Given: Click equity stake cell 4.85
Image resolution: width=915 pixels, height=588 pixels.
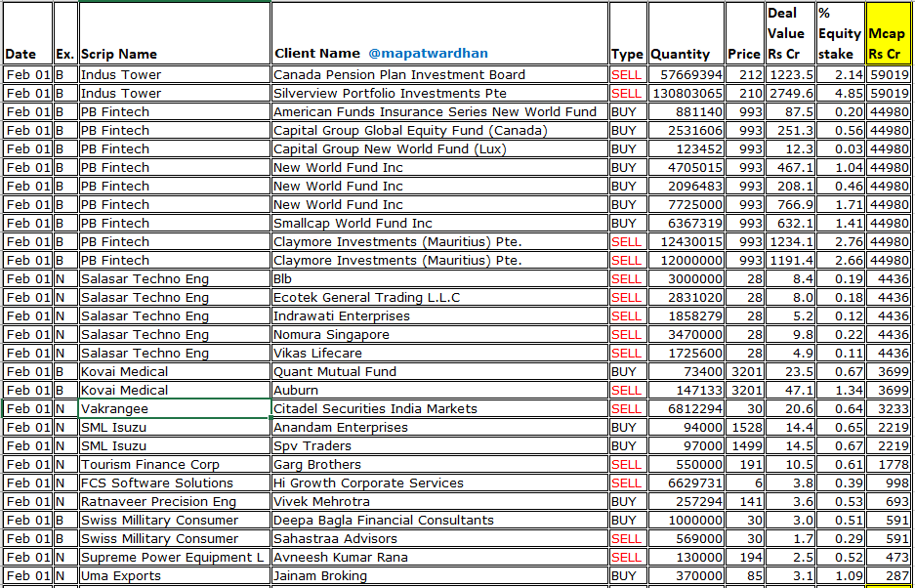Looking at the screenshot, I should [841, 94].
